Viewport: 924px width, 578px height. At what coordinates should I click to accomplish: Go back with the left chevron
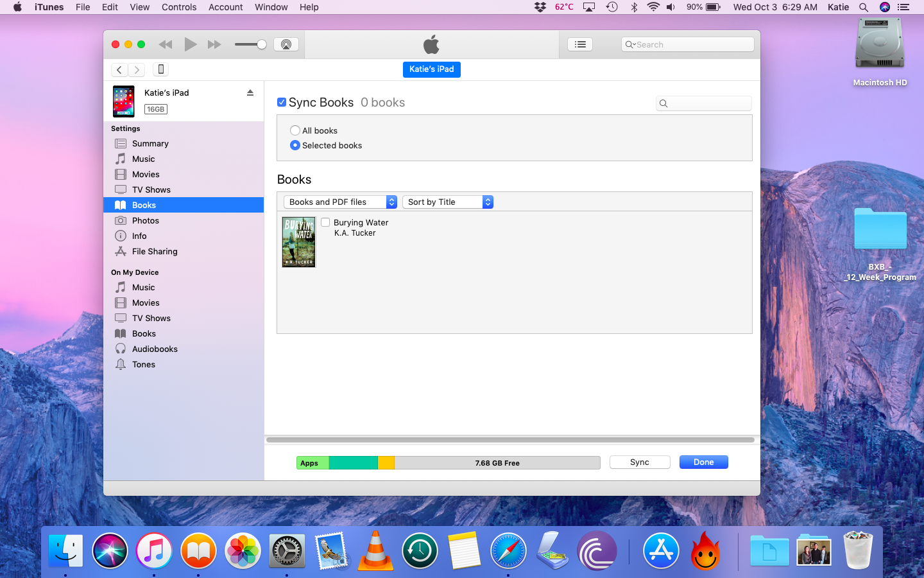click(x=119, y=69)
